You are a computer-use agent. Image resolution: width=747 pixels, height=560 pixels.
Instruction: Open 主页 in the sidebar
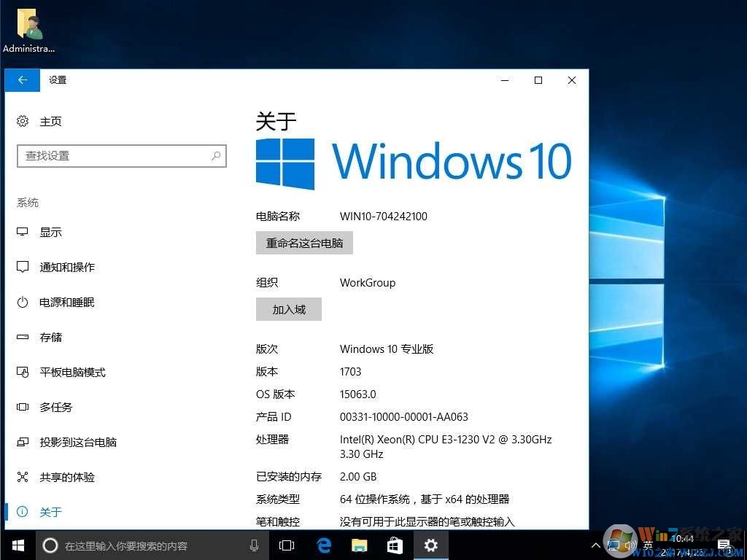50,122
